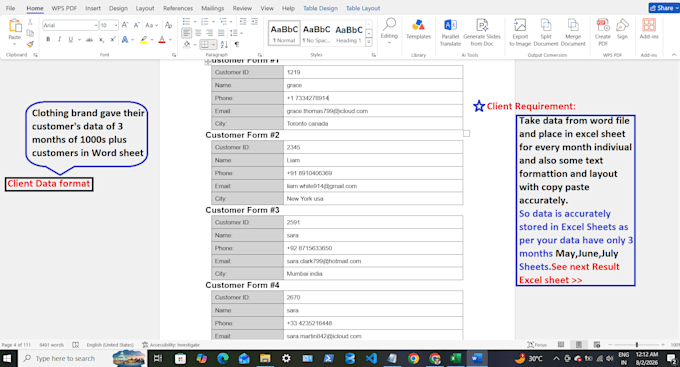Toggle italic formatting
Screen dimensions: 680x367
click(x=59, y=39)
